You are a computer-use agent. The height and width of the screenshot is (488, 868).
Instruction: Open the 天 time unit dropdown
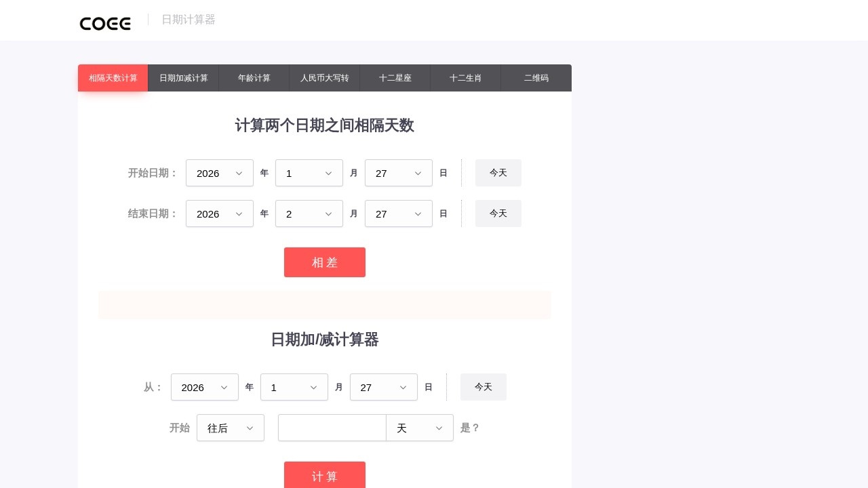[x=419, y=428]
